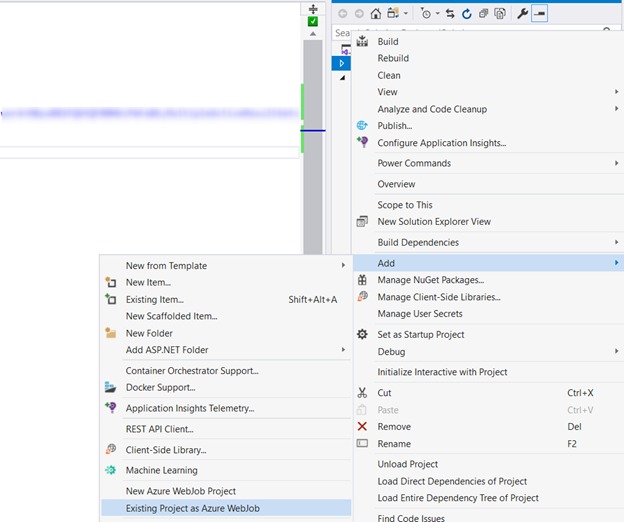Toggle the Preview Selected Items button
The height and width of the screenshot is (522, 624).
click(540, 14)
